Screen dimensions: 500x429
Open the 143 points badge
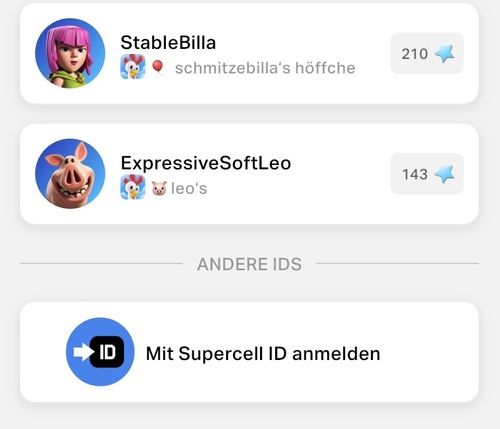point(427,174)
